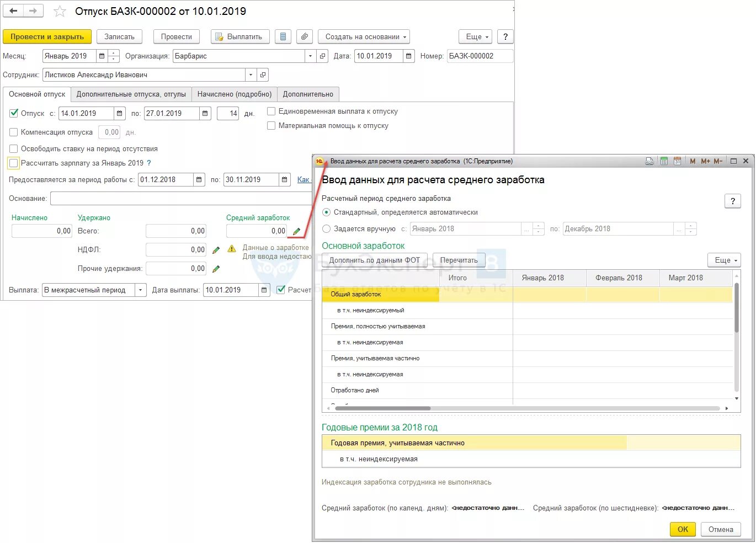756x543 pixels.
Task: Click the Провести button
Action: click(x=177, y=37)
